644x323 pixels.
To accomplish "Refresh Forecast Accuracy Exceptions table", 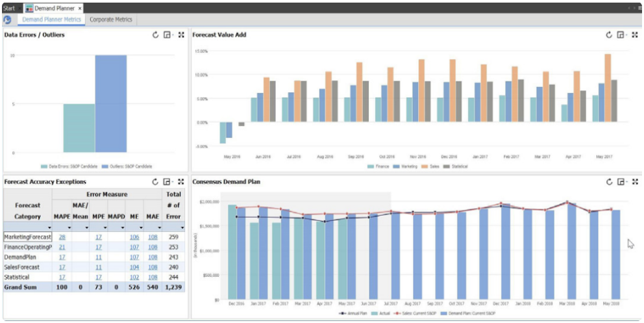I will click(x=156, y=182).
